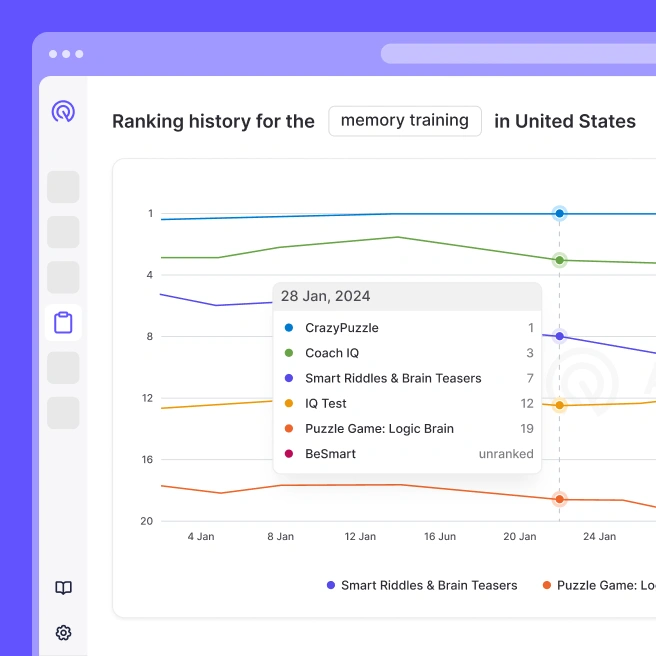Click the blue CrazyPuzzle data point on chart
This screenshot has width=656, height=656.
[x=559, y=214]
